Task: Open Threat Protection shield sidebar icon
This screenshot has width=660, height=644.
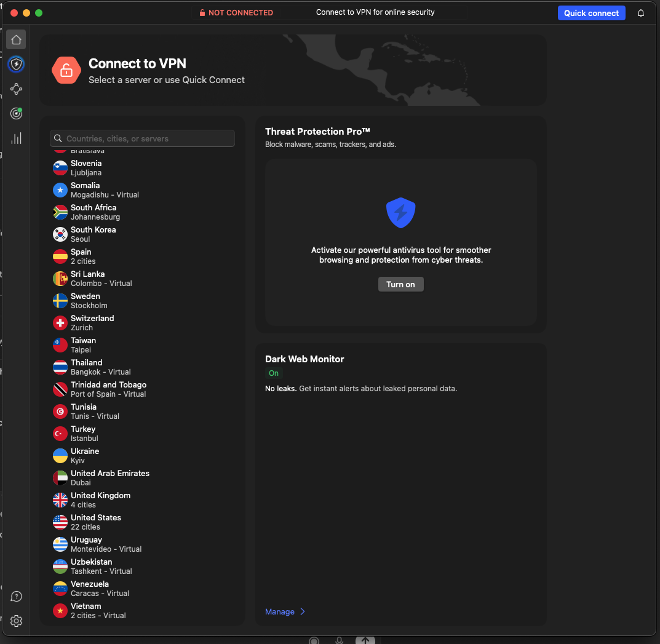Action: pos(17,64)
